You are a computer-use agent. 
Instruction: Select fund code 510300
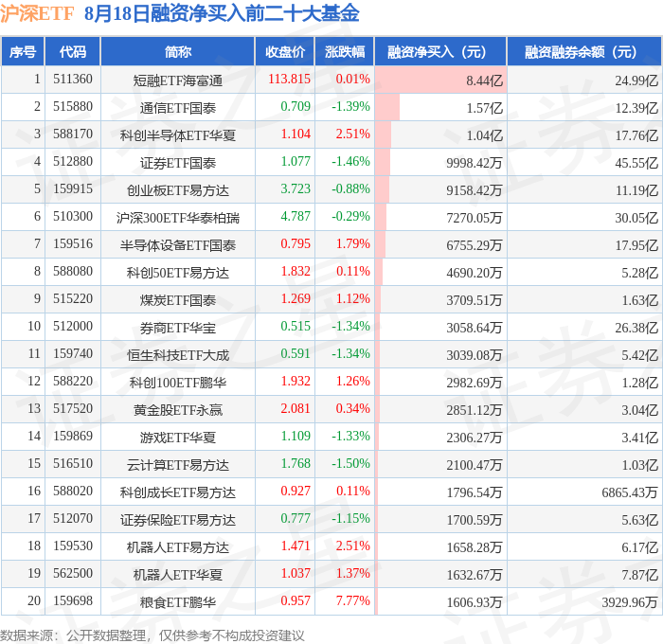click(x=73, y=217)
